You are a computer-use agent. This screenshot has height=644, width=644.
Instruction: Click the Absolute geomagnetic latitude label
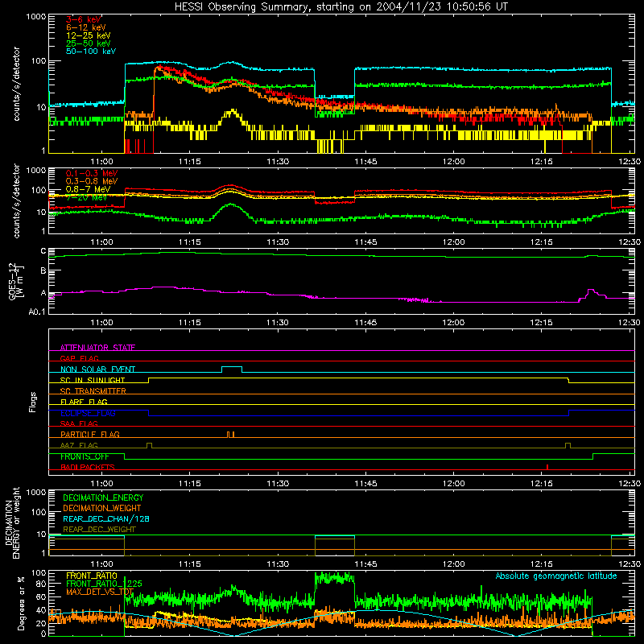(556, 576)
